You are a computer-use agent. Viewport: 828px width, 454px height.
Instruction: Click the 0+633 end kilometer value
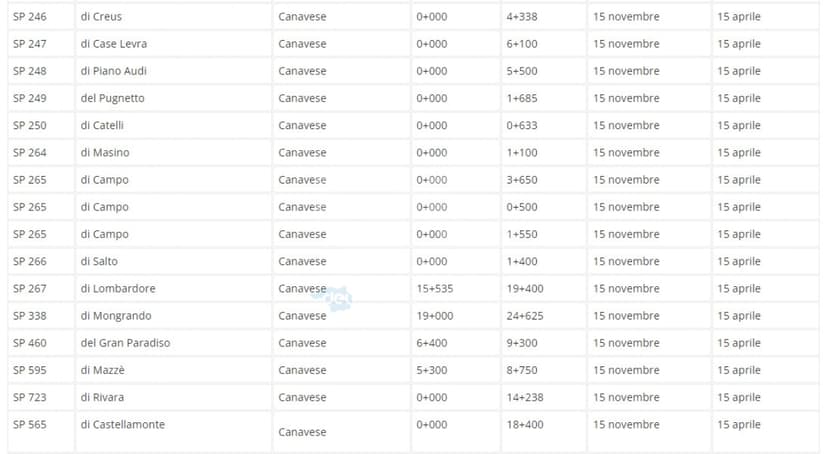click(522, 125)
